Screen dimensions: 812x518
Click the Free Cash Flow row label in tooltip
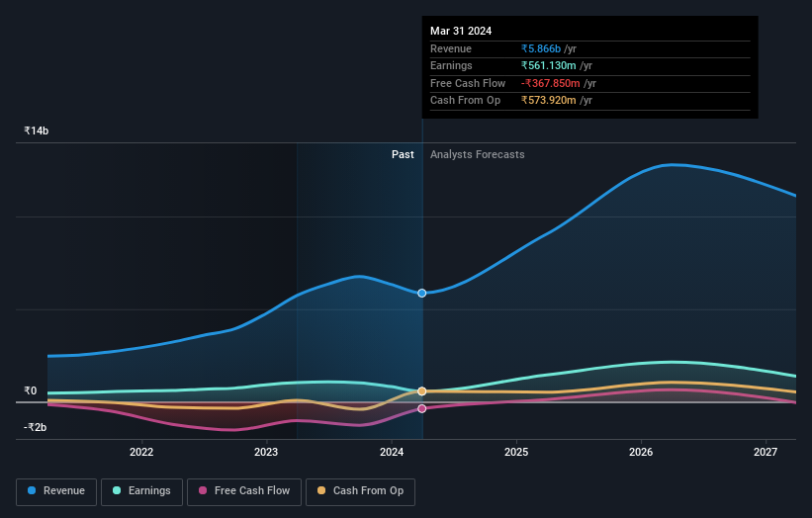coord(468,83)
